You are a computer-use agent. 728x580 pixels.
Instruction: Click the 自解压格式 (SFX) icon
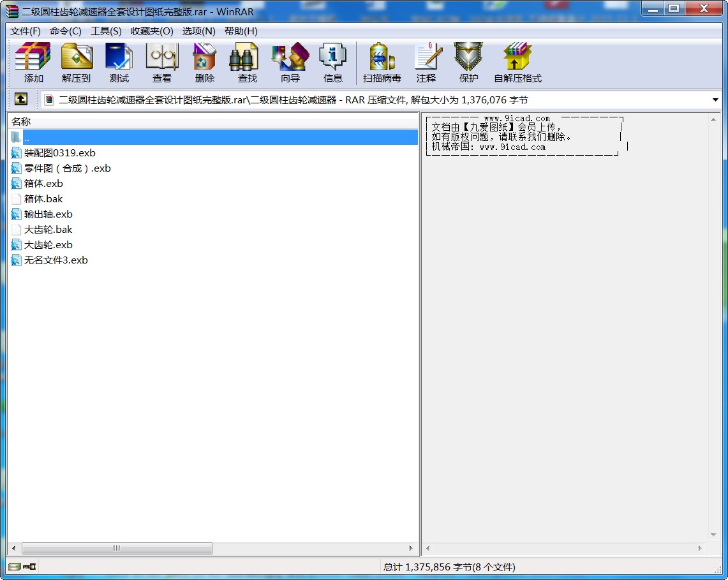(x=517, y=63)
